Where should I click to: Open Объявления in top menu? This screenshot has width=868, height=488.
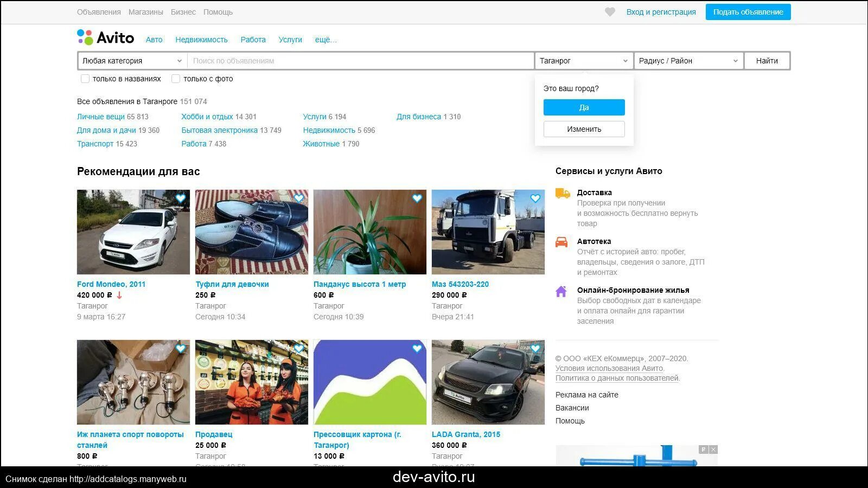tap(99, 12)
